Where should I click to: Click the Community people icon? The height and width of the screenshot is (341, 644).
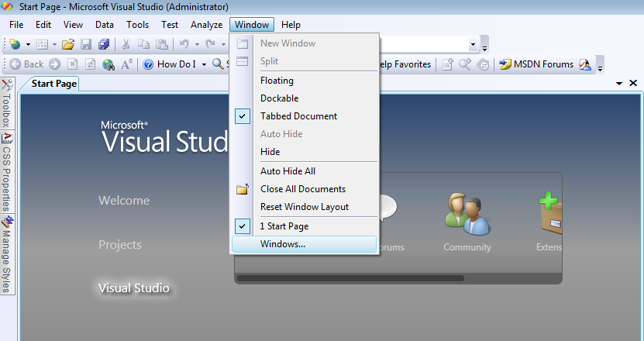467,214
